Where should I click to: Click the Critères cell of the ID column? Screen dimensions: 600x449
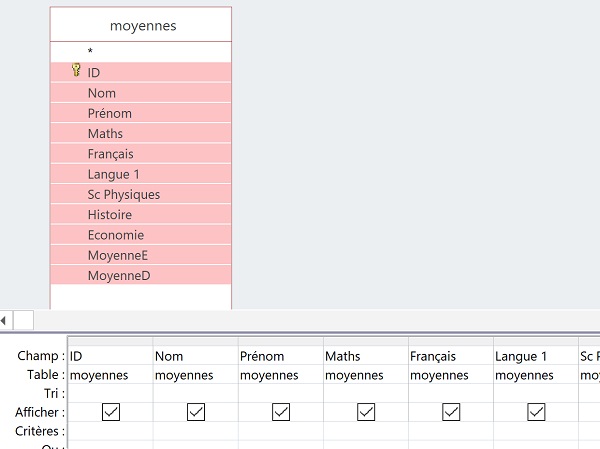coord(111,431)
